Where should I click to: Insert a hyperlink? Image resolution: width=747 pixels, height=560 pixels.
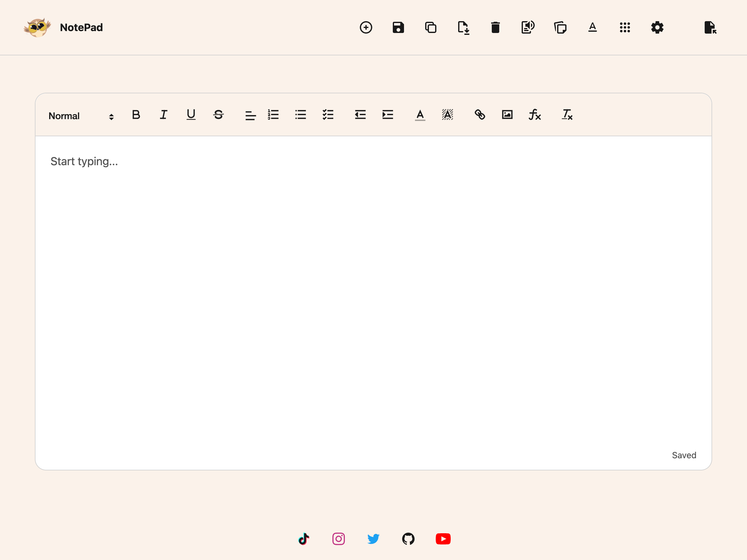pos(480,115)
